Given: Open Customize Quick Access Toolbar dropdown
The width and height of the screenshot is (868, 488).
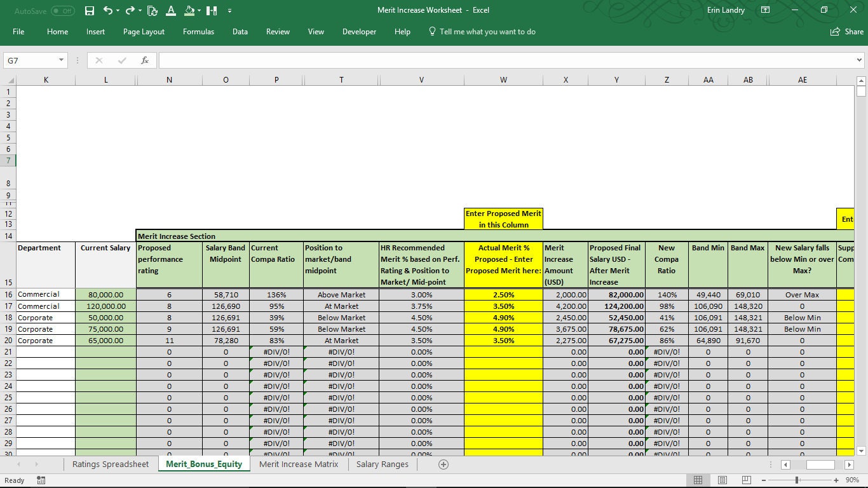Looking at the screenshot, I should [229, 11].
